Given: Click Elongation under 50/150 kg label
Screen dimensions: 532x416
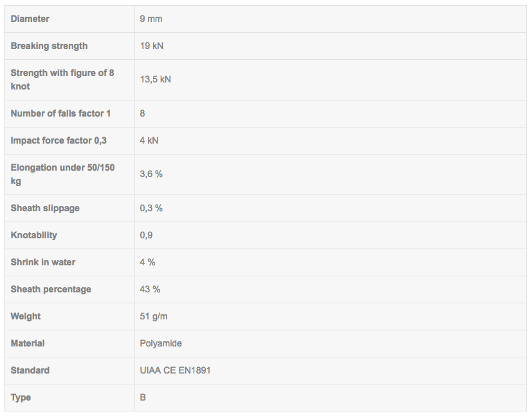Looking at the screenshot, I should point(62,174).
